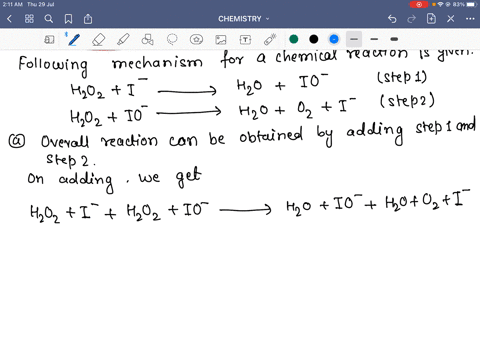Choose the blue pen color
The width and height of the screenshot is (480, 360).
pos(334,39)
